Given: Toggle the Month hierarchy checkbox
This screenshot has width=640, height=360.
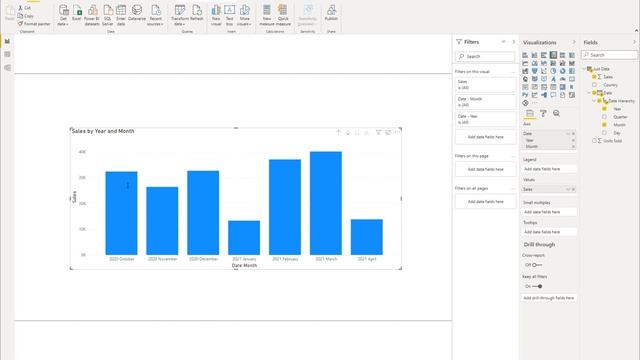Looking at the screenshot, I should tap(604, 124).
